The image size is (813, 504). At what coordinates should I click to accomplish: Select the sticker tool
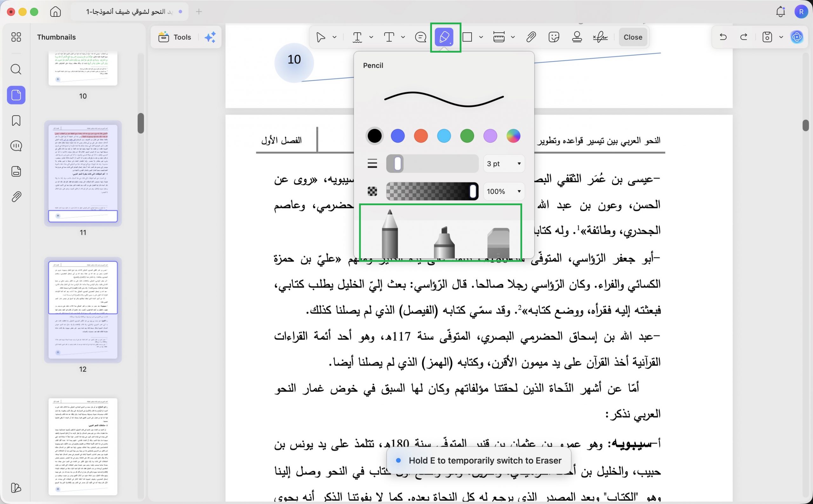[x=554, y=37]
